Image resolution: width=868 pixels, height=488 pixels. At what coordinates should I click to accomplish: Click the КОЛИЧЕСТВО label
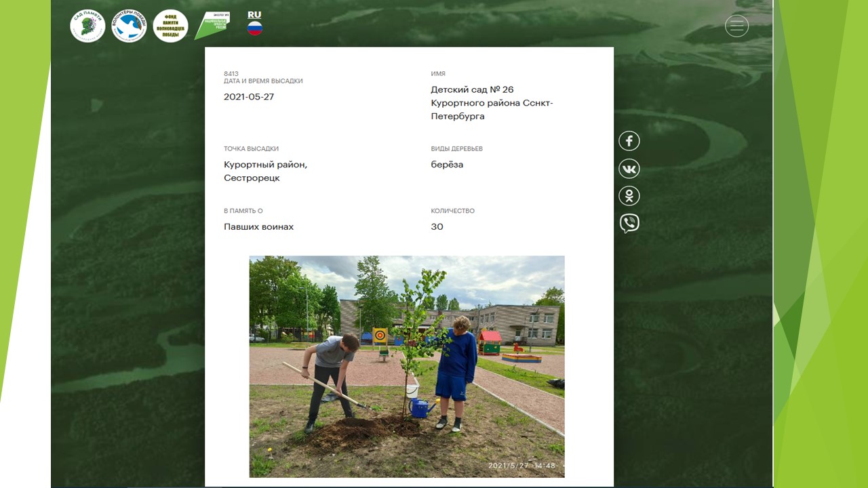coord(452,211)
